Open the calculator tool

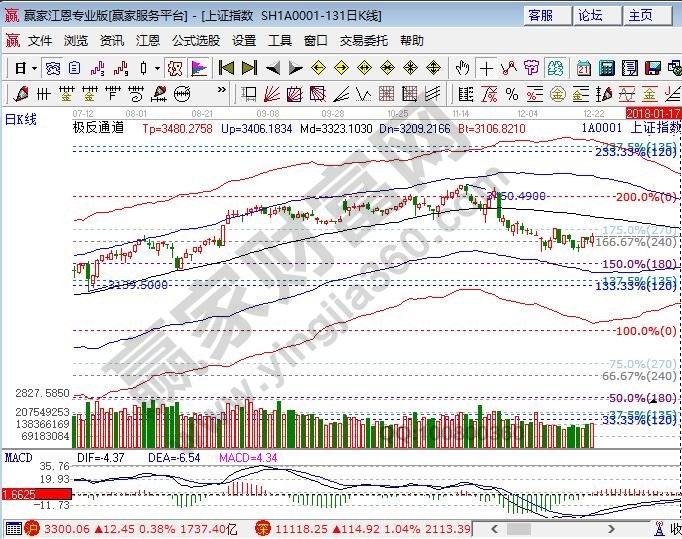606,68
